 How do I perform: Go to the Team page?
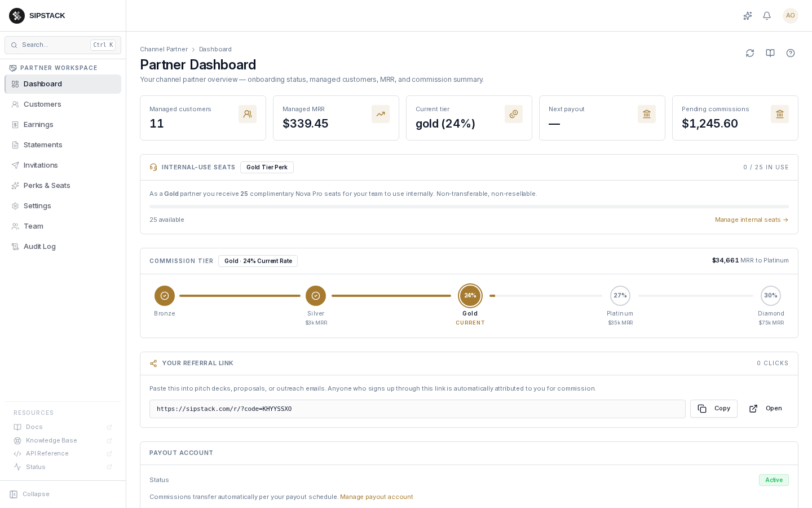pyautogui.click(x=63, y=226)
